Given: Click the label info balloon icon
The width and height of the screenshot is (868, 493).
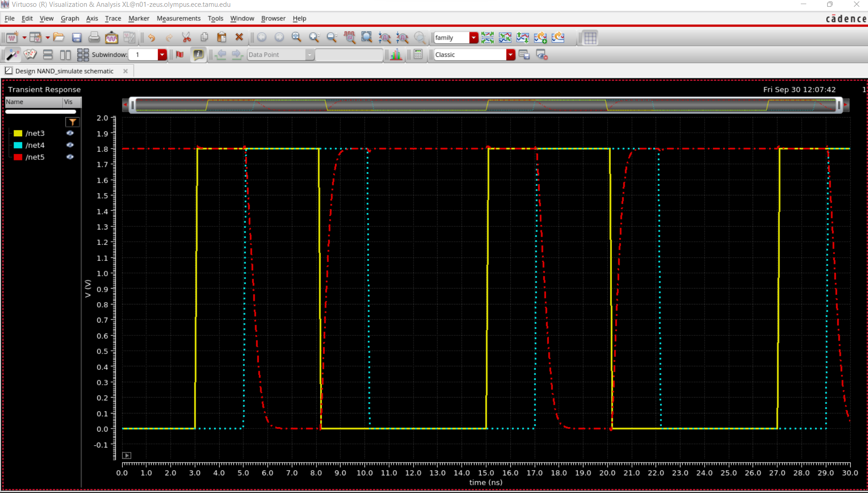Looking at the screenshot, I should 198,55.
